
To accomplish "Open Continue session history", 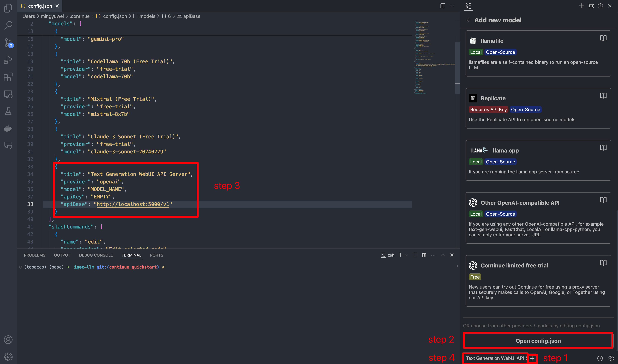I will tap(600, 6).
